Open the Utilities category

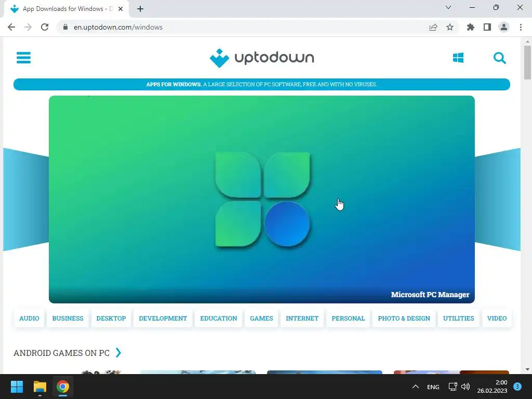[458, 318]
